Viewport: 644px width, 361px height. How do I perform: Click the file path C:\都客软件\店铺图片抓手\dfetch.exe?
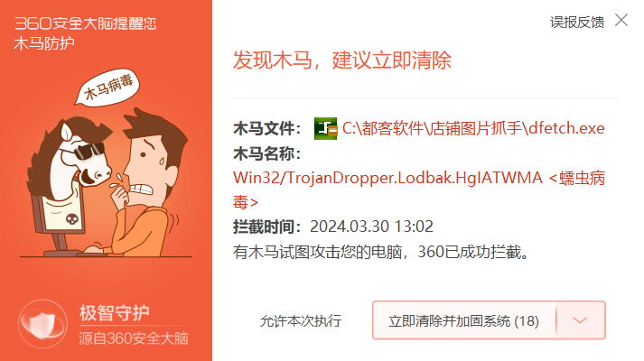click(473, 128)
